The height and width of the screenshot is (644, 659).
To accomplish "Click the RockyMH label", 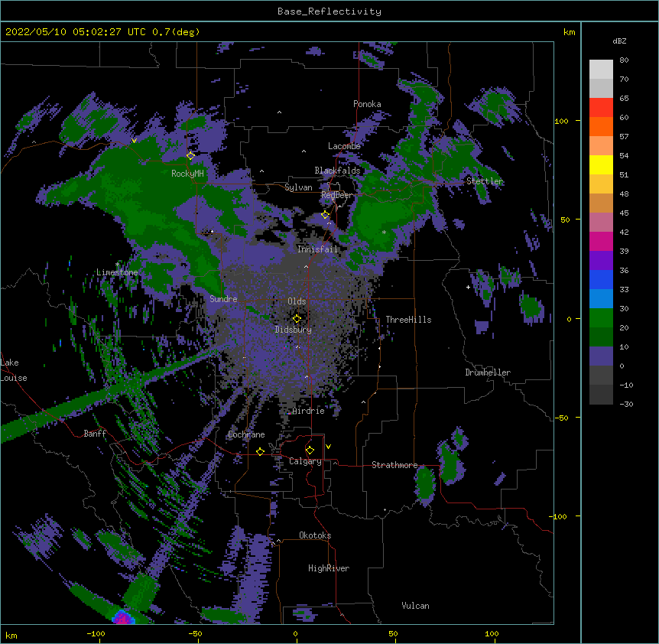I will pos(187,174).
